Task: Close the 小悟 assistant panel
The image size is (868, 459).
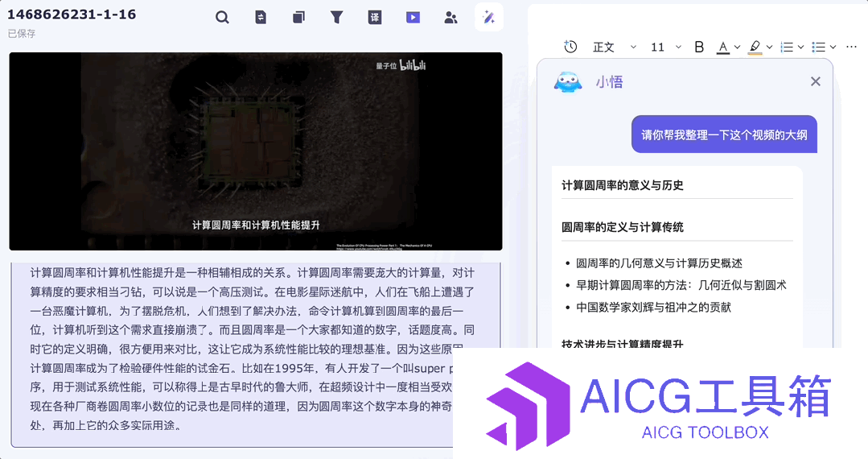Action: tap(816, 81)
